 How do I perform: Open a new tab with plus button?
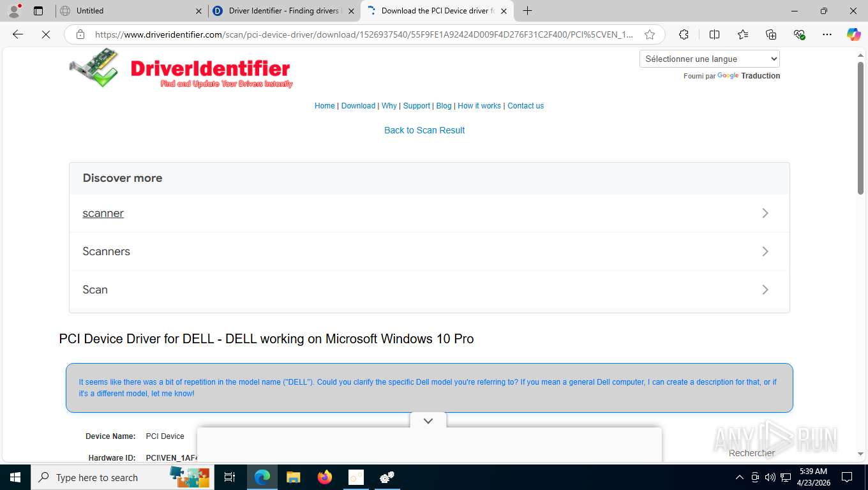coord(527,11)
